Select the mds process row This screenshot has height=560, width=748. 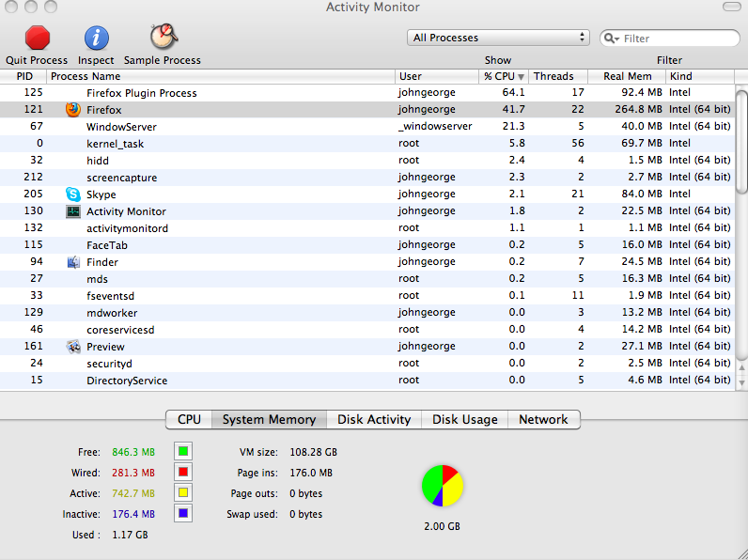click(x=367, y=278)
